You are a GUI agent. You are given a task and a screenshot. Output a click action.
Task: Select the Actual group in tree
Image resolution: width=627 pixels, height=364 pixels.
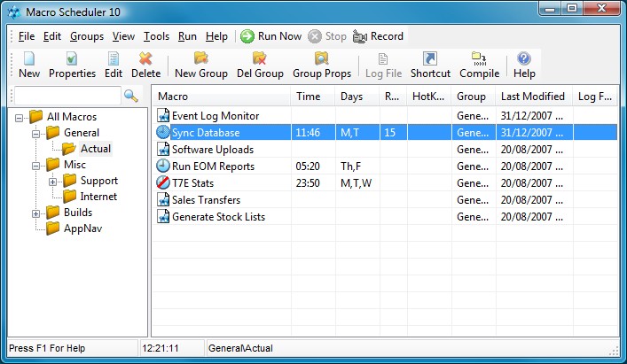point(96,149)
